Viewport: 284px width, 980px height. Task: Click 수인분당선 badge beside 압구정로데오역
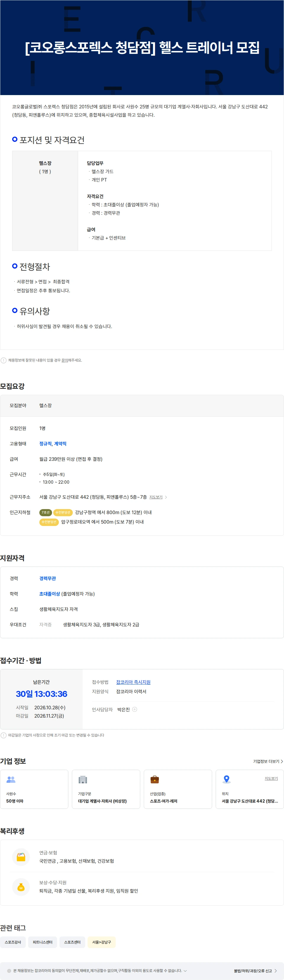tap(49, 522)
